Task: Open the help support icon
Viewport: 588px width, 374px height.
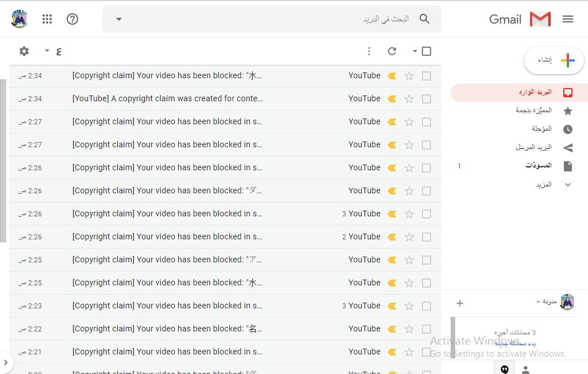Action: pyautogui.click(x=72, y=19)
